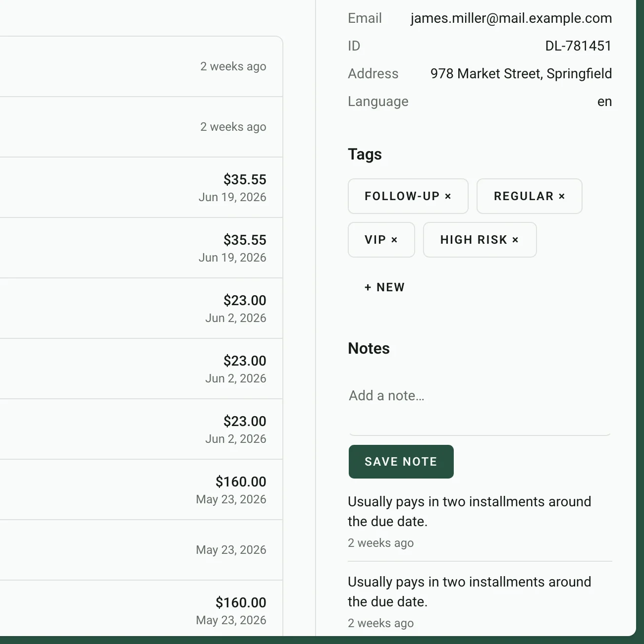Select the email james.miller@mail.example.com
Viewport: 644px width, 644px height.
click(511, 18)
